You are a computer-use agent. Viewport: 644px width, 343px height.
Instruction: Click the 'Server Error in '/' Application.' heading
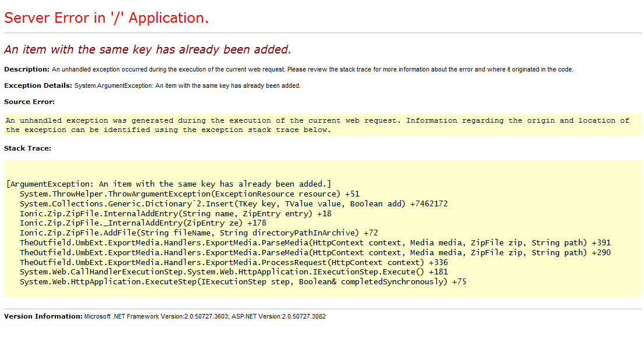point(106,18)
